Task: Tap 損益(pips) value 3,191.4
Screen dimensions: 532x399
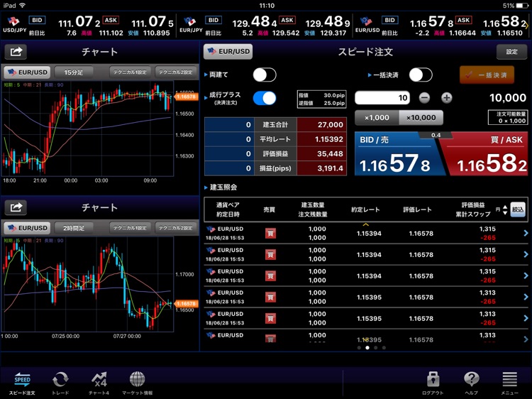Action: click(321, 168)
